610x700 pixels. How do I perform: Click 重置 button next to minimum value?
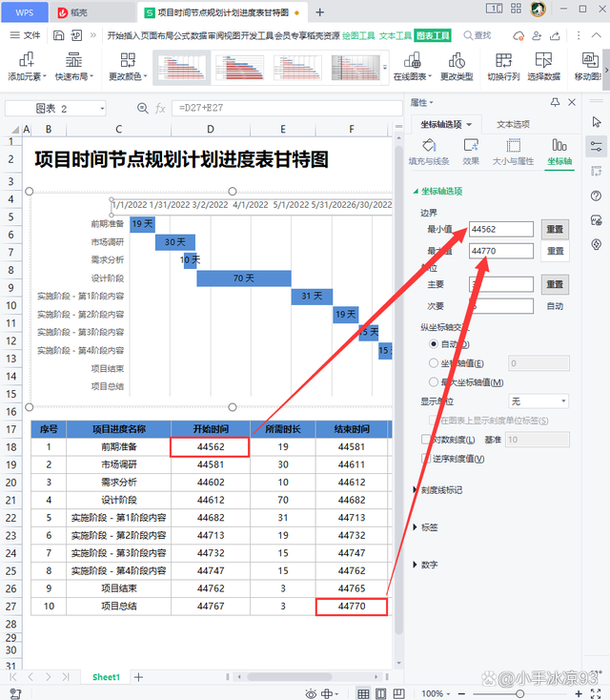555,229
